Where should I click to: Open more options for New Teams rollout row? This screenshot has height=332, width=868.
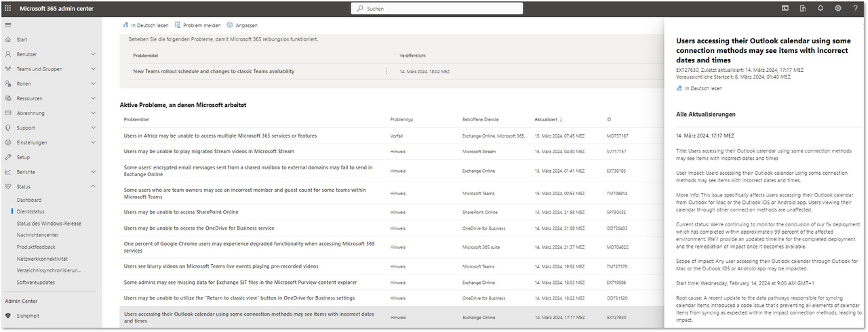pos(387,71)
